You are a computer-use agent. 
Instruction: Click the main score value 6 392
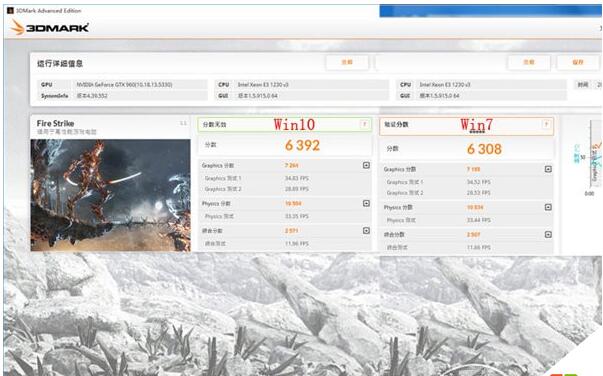tap(302, 145)
